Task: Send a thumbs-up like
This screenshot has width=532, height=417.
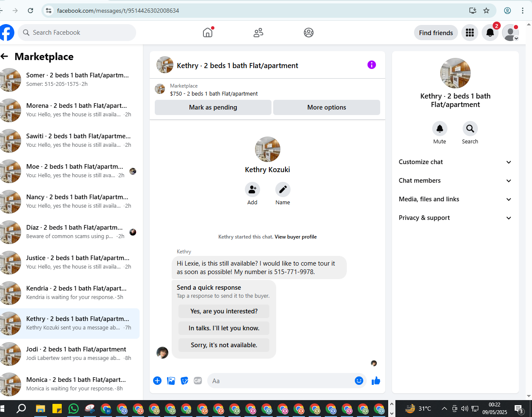Action: (376, 381)
